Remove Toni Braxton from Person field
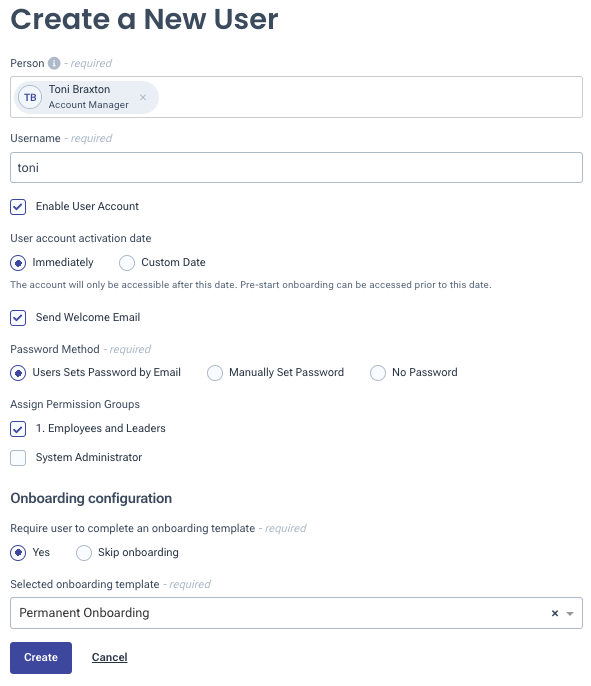This screenshot has width=591, height=686. (143, 98)
